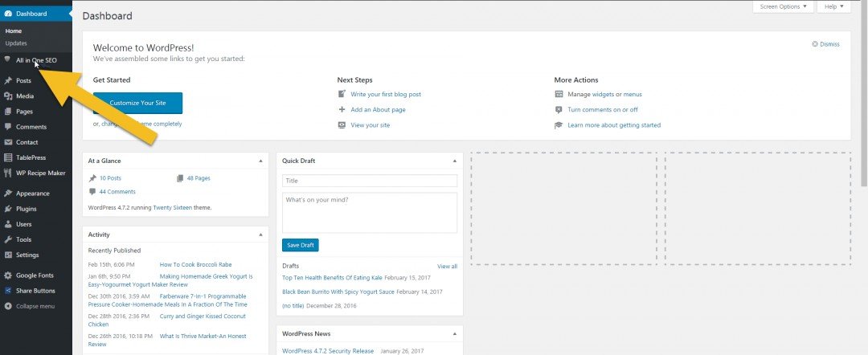The width and height of the screenshot is (868, 355).
Task: Click the Contact envelope icon in sidebar
Action: (8, 142)
